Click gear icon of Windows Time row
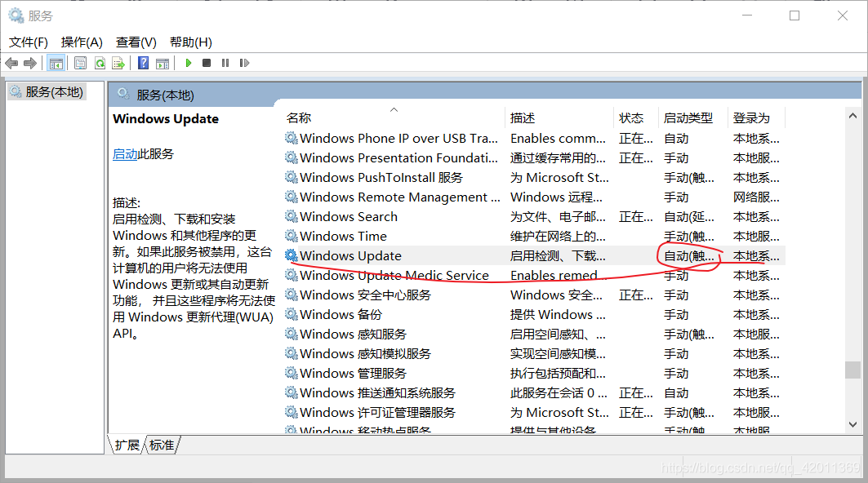The height and width of the screenshot is (483, 868). [292, 237]
